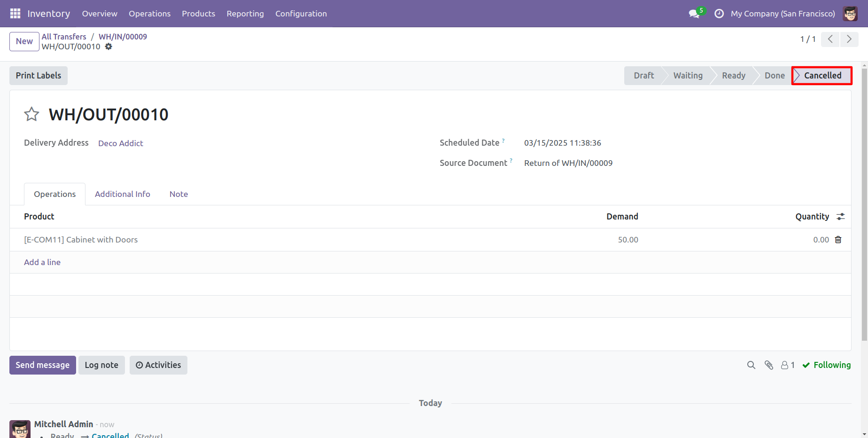Toggle the Following subscription
This screenshot has width=868, height=438.
click(827, 365)
